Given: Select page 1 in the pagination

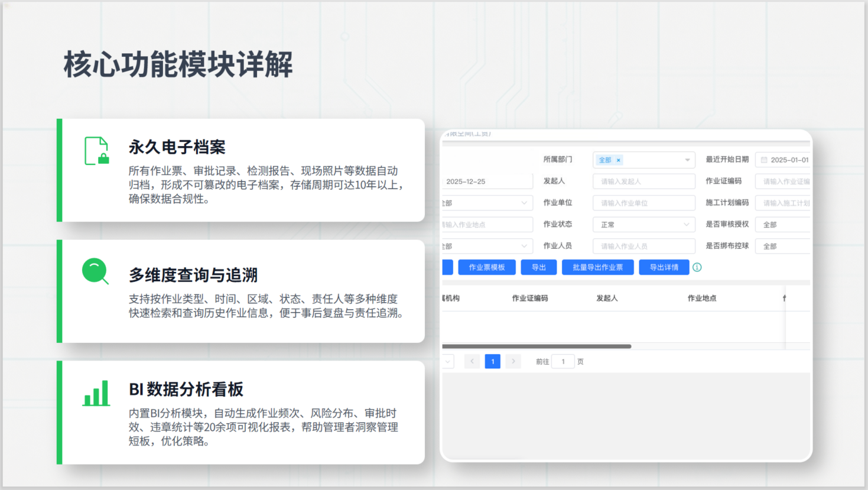Looking at the screenshot, I should 493,361.
